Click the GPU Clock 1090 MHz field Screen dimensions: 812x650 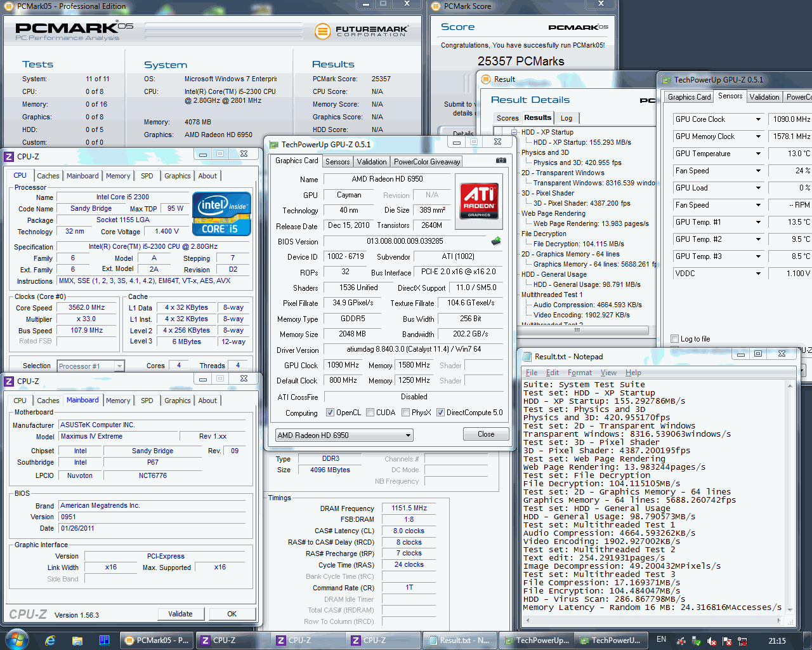pos(343,365)
